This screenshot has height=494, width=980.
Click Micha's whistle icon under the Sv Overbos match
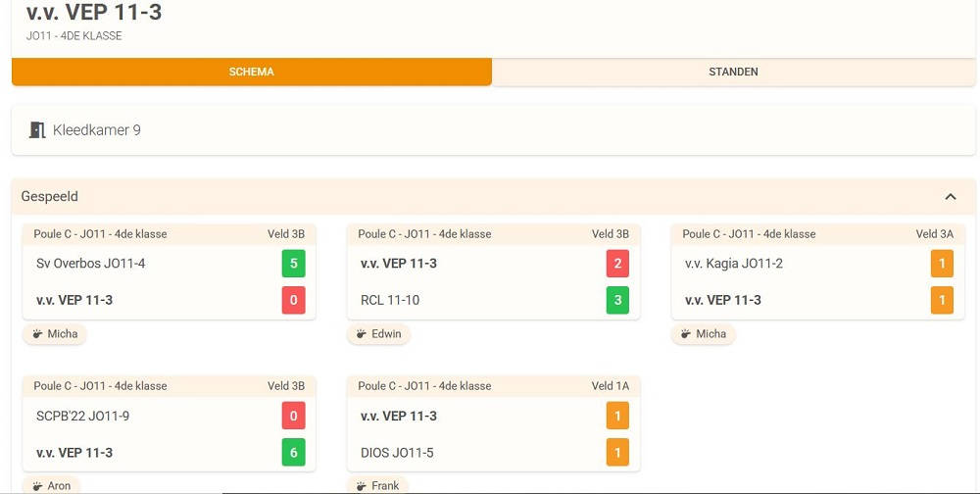pyautogui.click(x=37, y=334)
